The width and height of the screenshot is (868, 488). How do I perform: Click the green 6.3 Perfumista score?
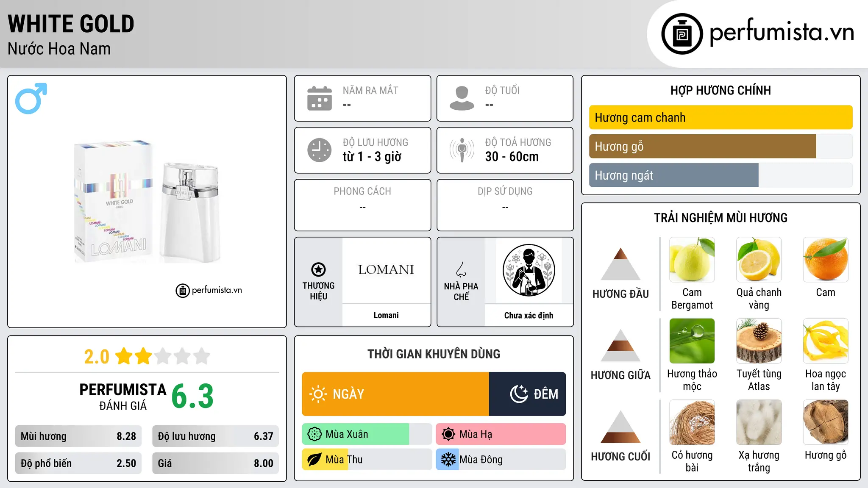pos(192,396)
